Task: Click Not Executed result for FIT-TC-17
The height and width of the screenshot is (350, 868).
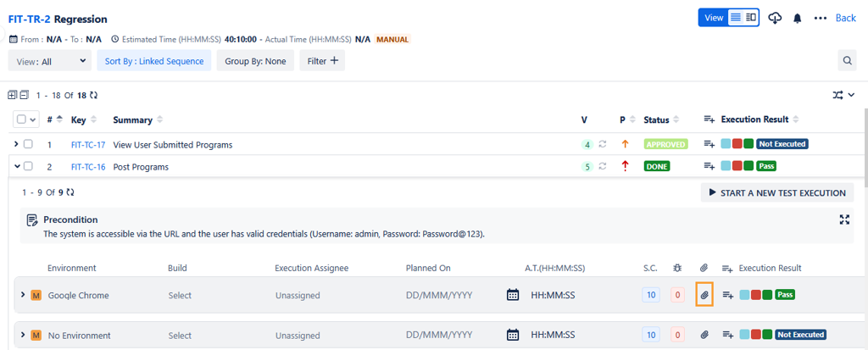Action: click(782, 145)
